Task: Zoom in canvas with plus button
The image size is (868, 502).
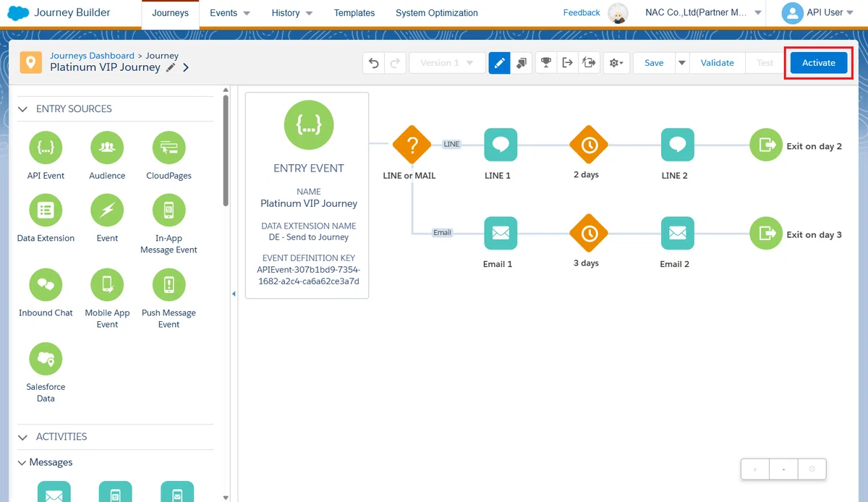Action: click(755, 469)
